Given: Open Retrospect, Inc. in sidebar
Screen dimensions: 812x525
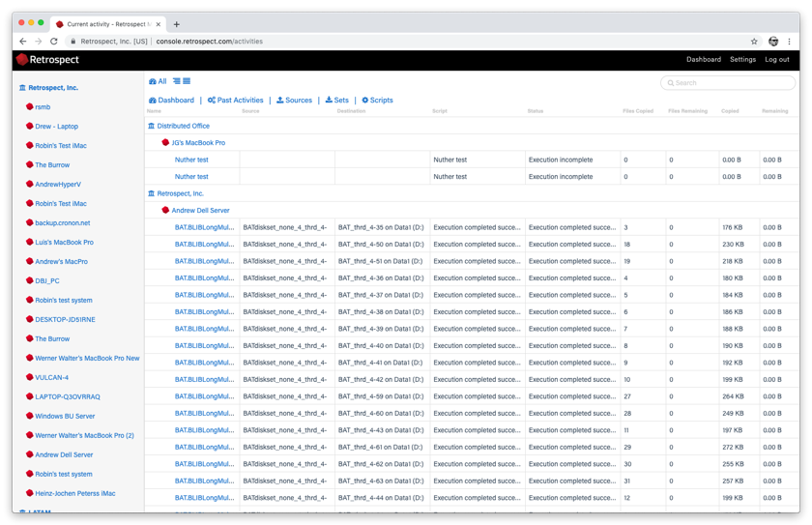Looking at the screenshot, I should tap(53, 88).
